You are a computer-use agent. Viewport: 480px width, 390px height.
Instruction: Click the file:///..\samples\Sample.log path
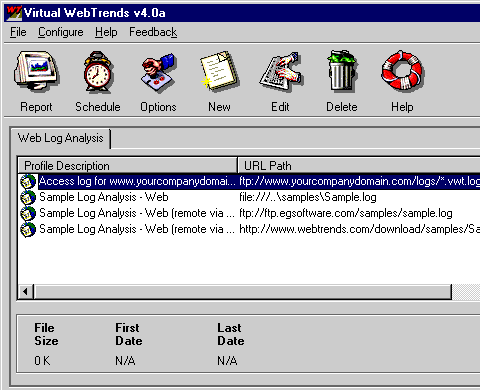(308, 197)
